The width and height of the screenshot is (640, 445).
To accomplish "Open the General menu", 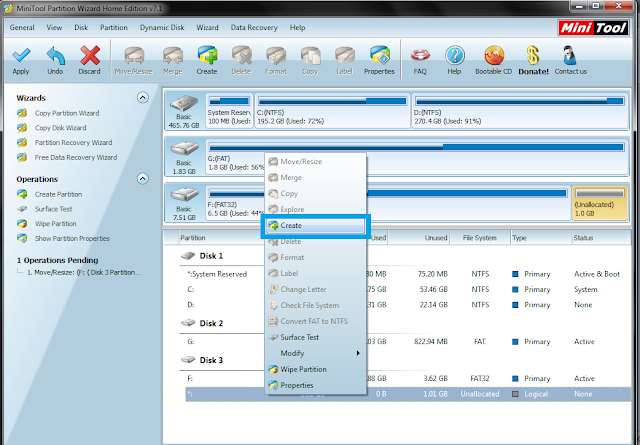I will [x=22, y=28].
